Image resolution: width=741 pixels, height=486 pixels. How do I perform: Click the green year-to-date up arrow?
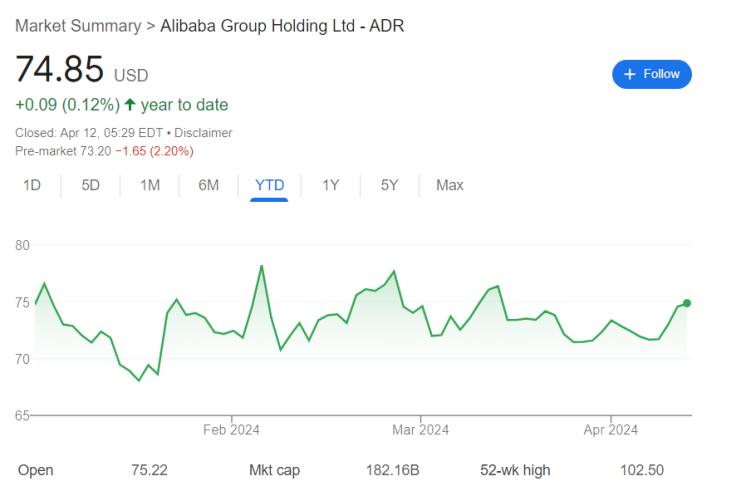(130, 104)
